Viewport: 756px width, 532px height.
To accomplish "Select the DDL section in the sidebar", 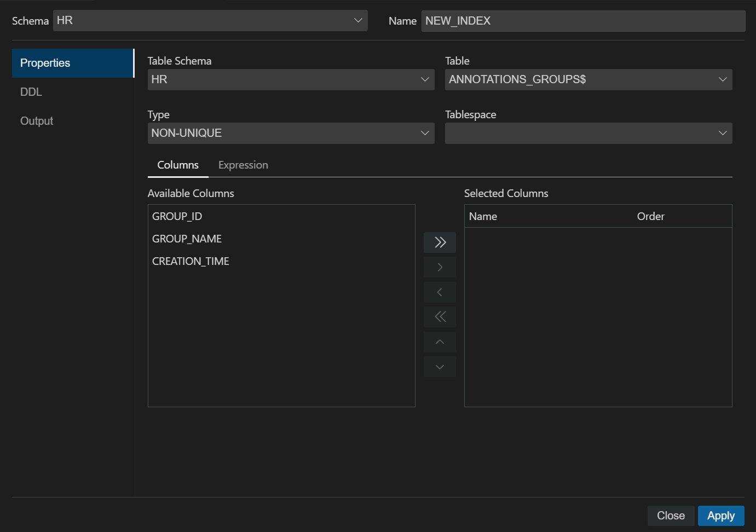I will pos(31,92).
